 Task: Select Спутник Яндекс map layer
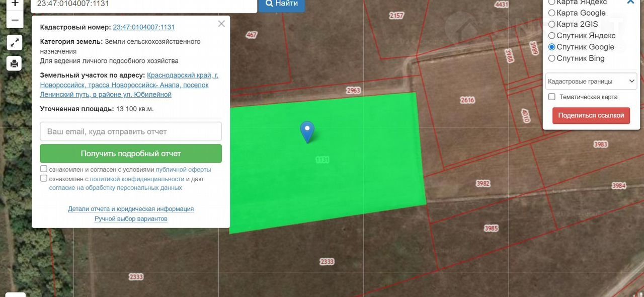(552, 36)
